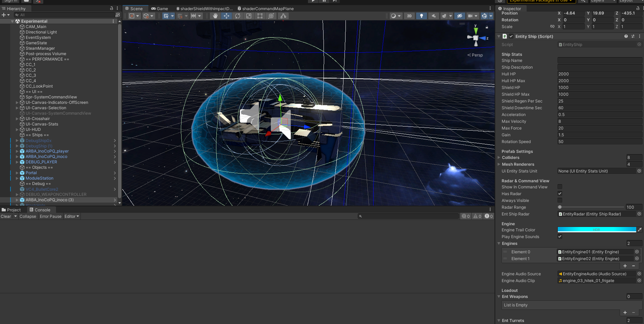
Task: Toggle the Has Radar checkbox
Action: pos(560,194)
